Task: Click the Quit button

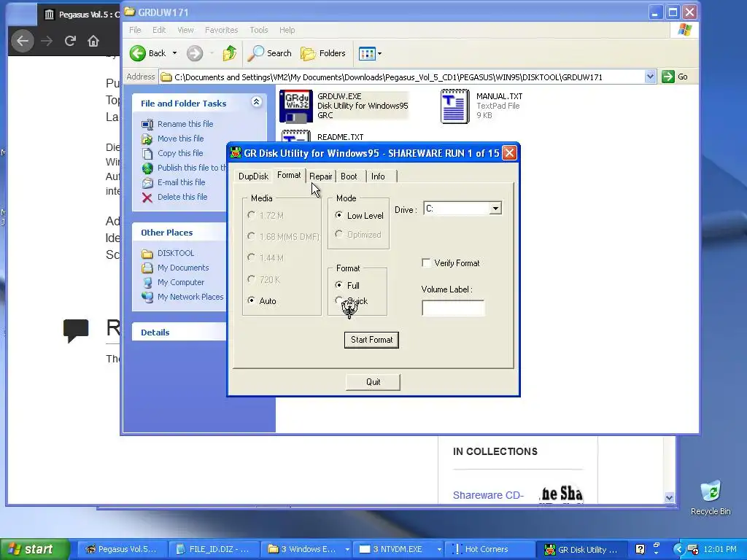Action: pyautogui.click(x=373, y=382)
